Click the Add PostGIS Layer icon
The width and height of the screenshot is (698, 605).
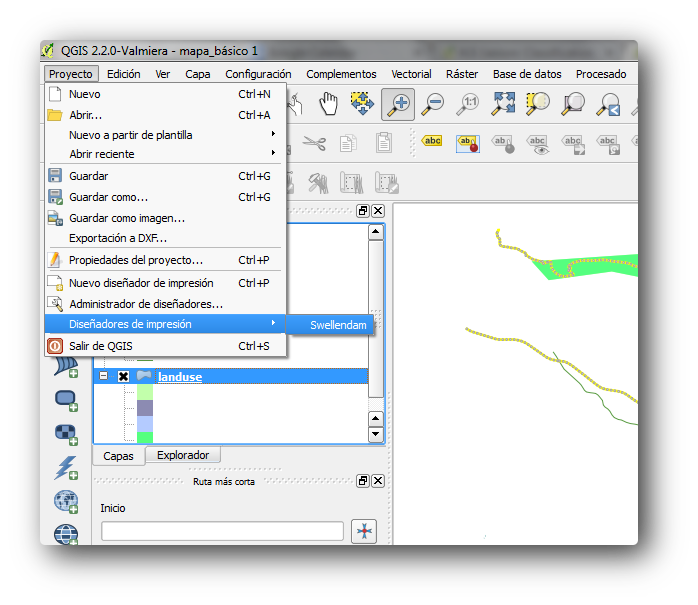[x=66, y=401]
